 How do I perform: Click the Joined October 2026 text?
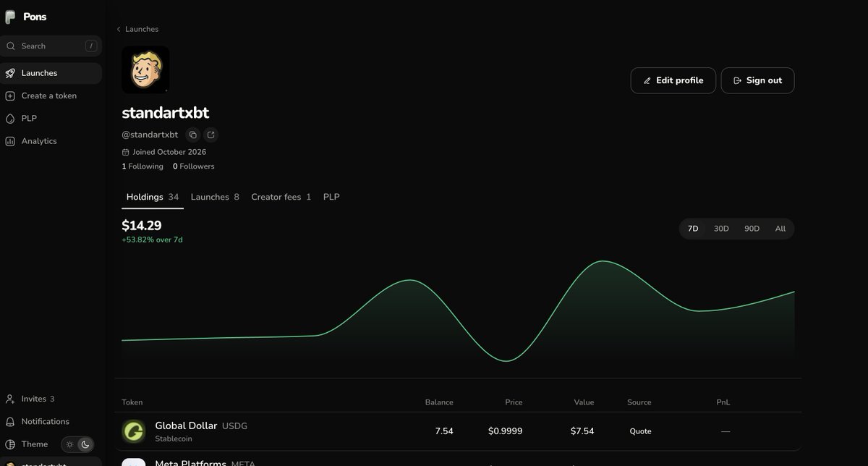point(169,152)
